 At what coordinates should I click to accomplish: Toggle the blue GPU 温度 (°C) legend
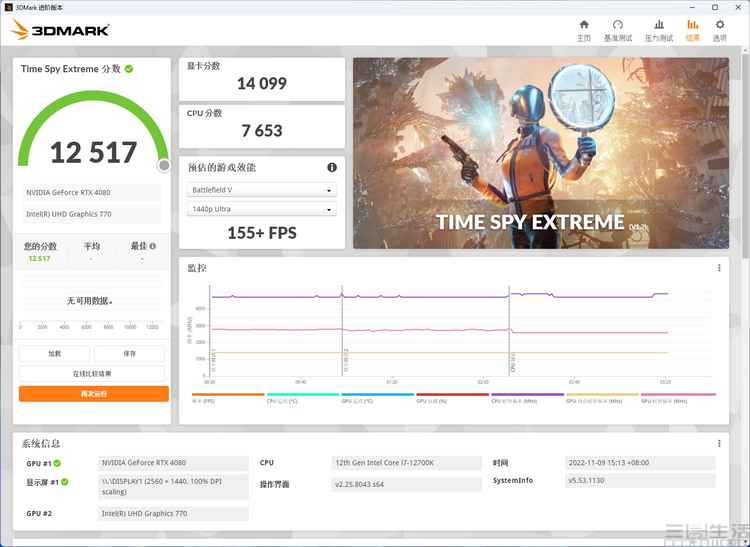(x=377, y=398)
